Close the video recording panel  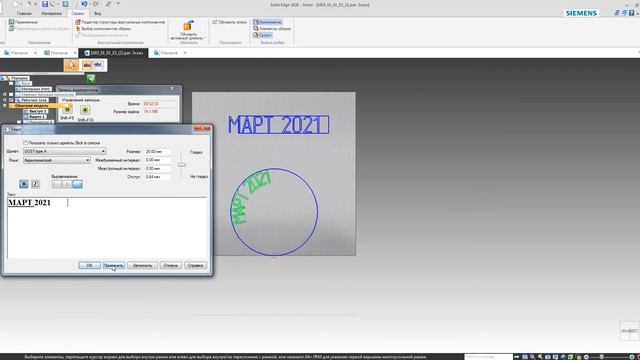[172, 89]
